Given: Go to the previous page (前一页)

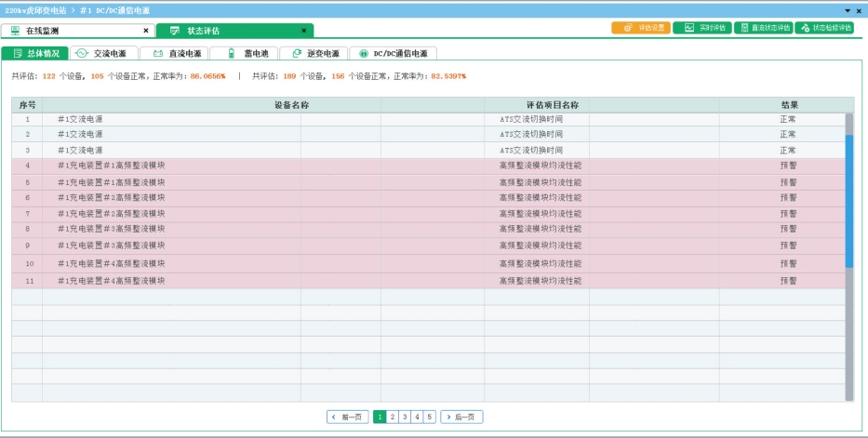Looking at the screenshot, I should point(348,418).
